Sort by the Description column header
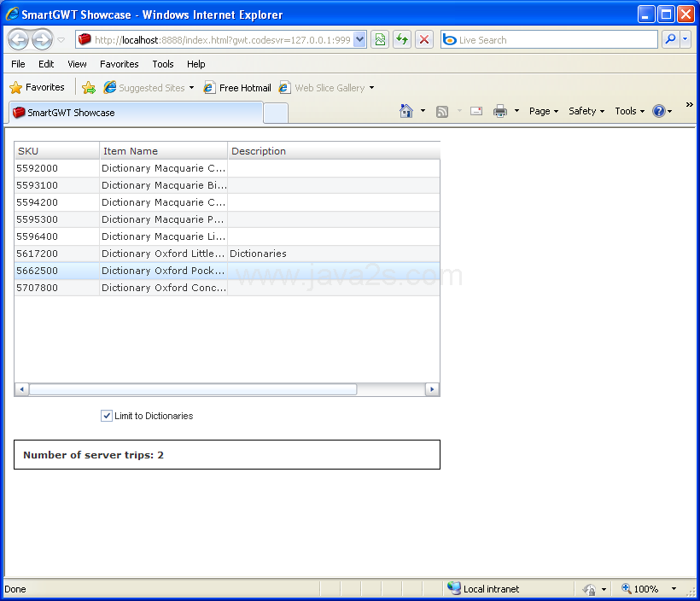 (x=334, y=151)
